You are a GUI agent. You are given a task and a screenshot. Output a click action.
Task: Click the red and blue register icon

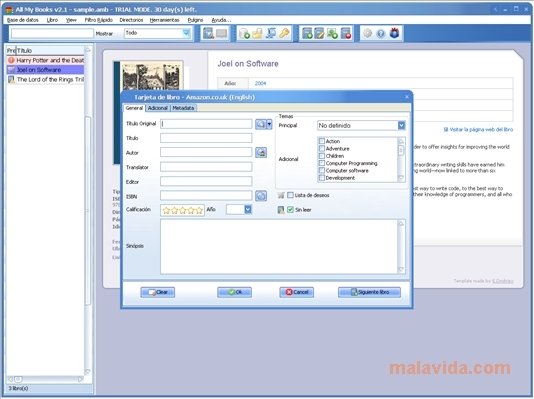394,33
